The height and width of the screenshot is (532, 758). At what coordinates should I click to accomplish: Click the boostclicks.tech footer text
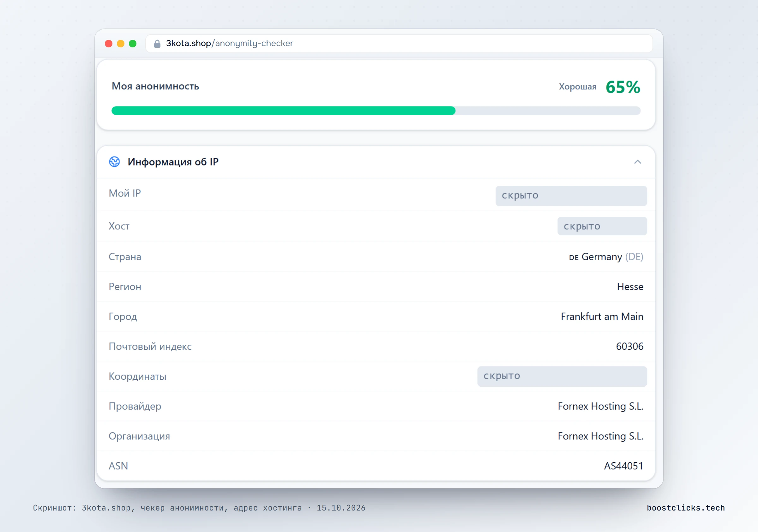(686, 508)
